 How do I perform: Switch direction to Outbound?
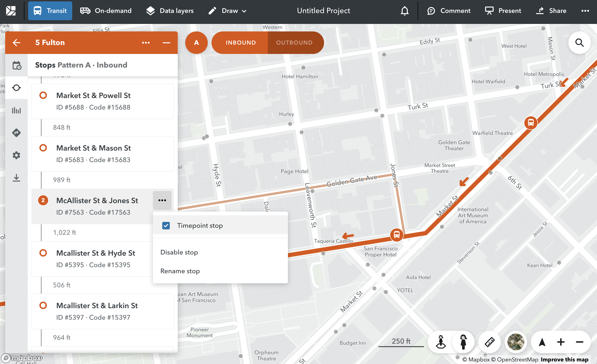[x=294, y=43]
